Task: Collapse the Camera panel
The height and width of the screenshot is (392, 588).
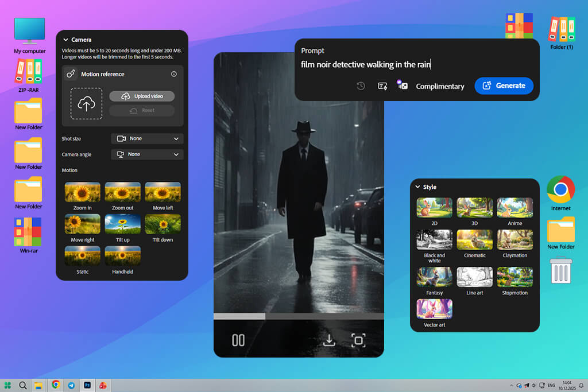Action: pyautogui.click(x=65, y=40)
